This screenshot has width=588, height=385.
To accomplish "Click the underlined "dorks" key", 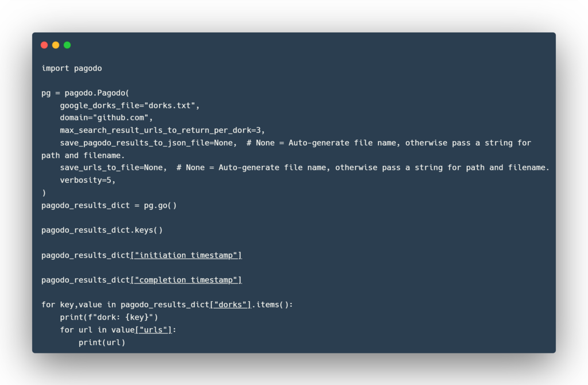I will pyautogui.click(x=231, y=305).
